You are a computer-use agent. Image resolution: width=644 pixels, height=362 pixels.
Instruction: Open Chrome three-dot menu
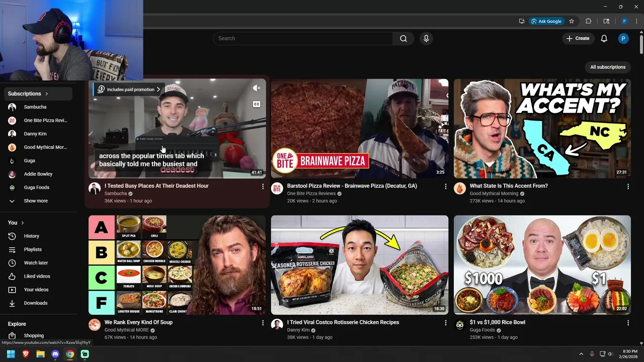[637, 21]
